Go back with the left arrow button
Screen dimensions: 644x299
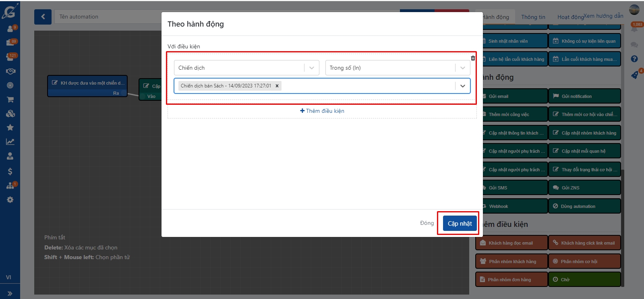point(43,17)
